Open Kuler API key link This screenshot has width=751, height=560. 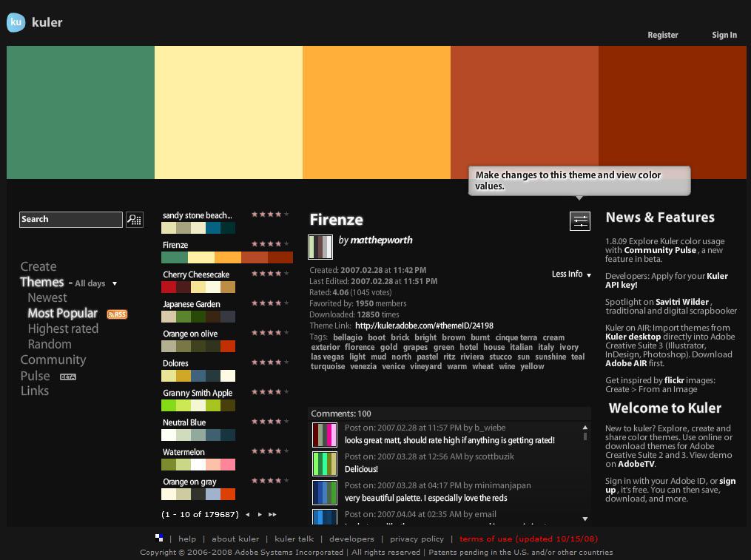click(x=667, y=280)
